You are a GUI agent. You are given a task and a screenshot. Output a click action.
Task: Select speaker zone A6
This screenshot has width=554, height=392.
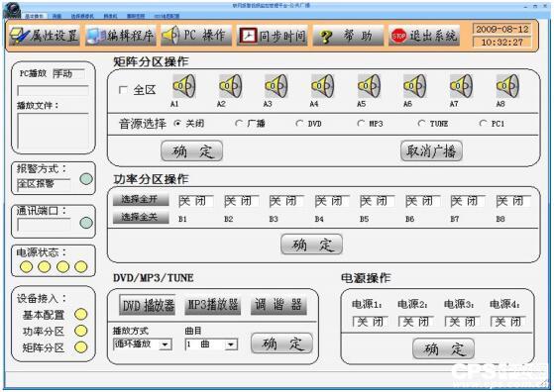pyautogui.click(x=415, y=86)
